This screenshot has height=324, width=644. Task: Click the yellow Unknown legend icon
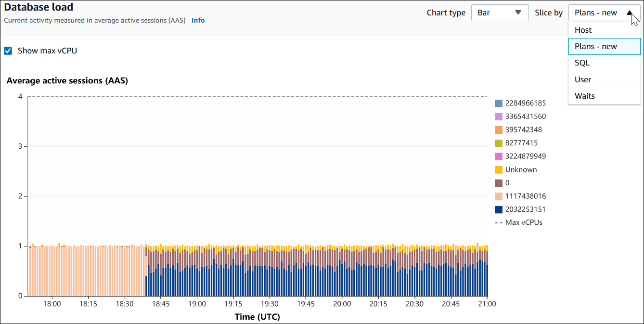499,169
